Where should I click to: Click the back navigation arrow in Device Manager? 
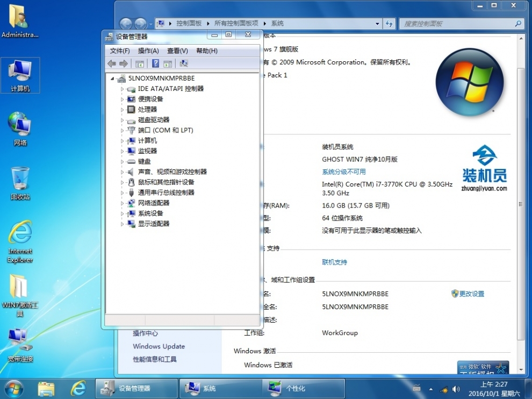pos(112,63)
